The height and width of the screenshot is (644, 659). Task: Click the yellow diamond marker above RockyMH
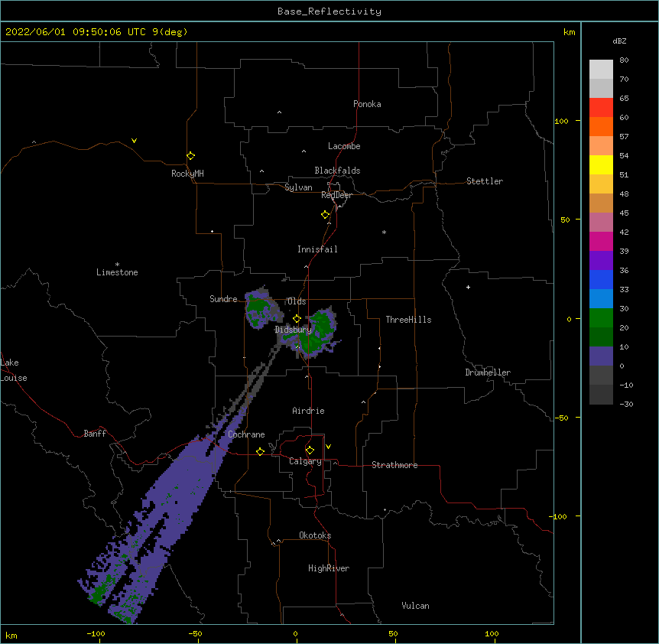tap(190, 156)
